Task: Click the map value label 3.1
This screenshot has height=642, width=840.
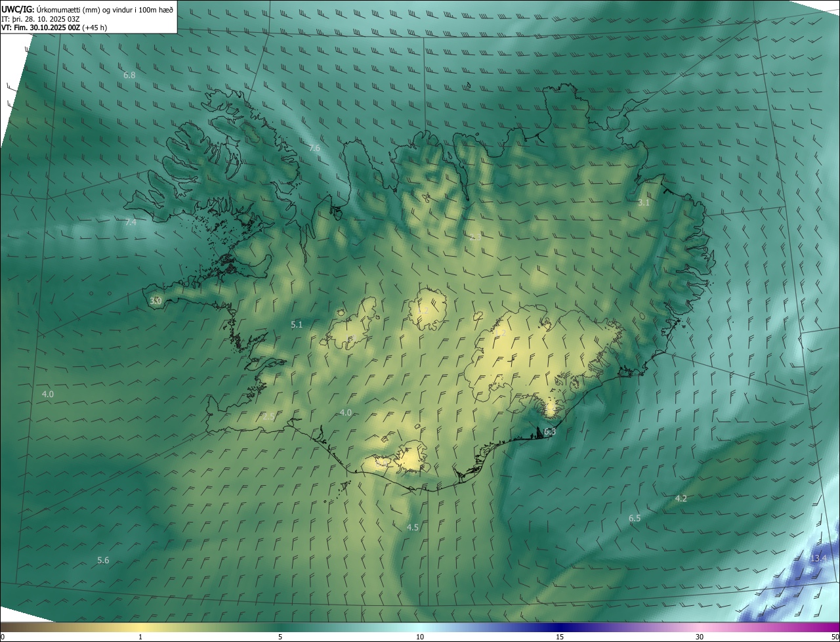Action: [x=644, y=202]
